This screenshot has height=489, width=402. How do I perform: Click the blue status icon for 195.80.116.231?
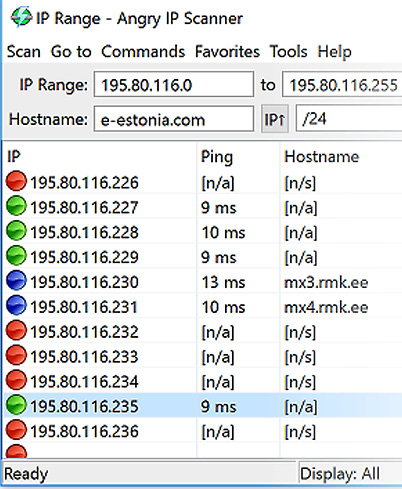tap(16, 305)
